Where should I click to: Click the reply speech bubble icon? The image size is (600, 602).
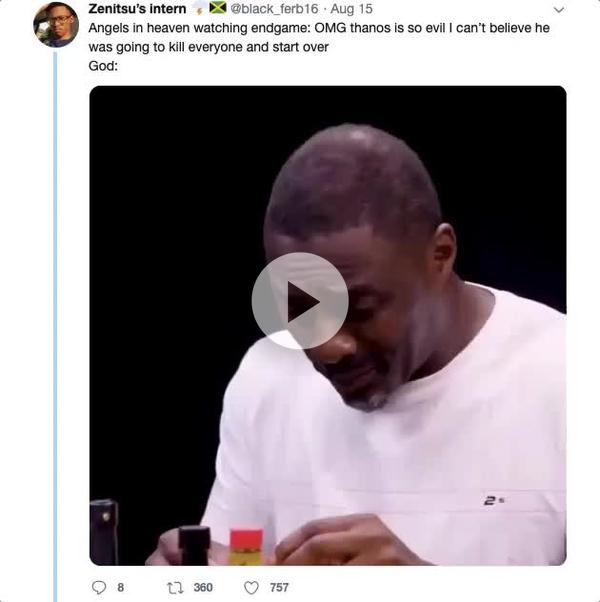(x=98, y=588)
